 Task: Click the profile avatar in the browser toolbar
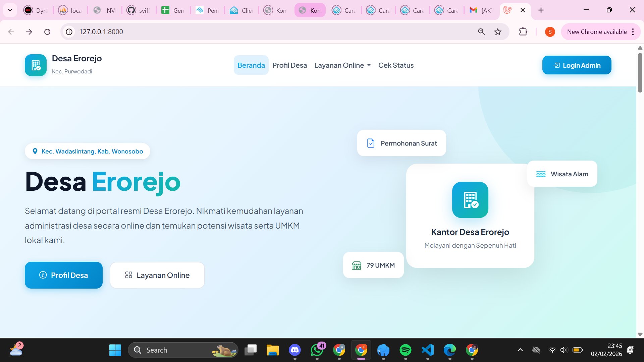click(550, 32)
